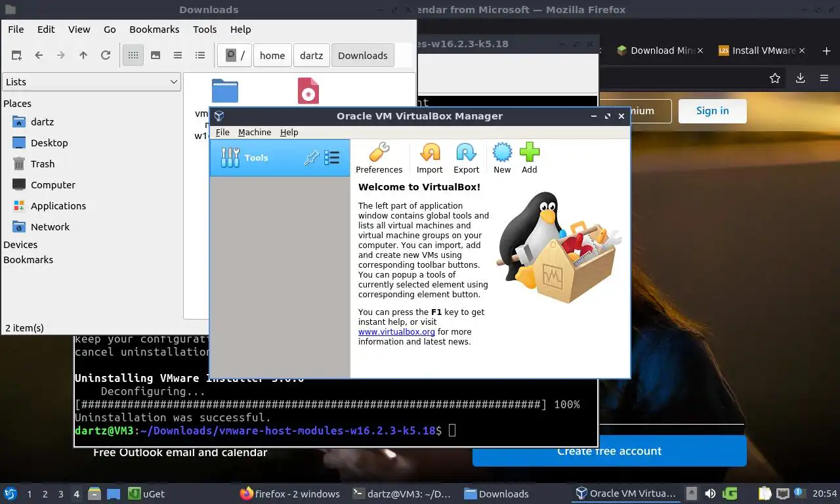Screen dimensions: 840x504
Task: Switch to the detailed list view
Action: pos(200,56)
